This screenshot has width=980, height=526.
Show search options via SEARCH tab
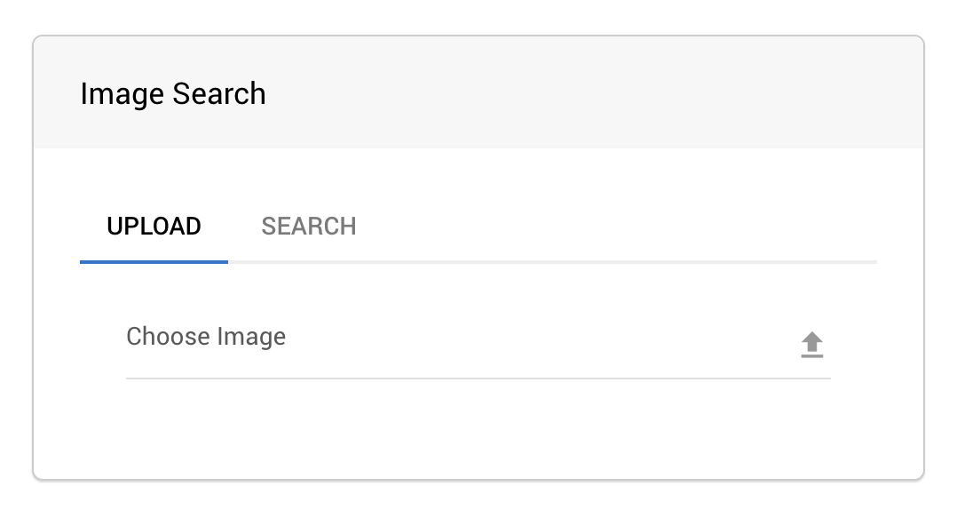[x=309, y=227]
